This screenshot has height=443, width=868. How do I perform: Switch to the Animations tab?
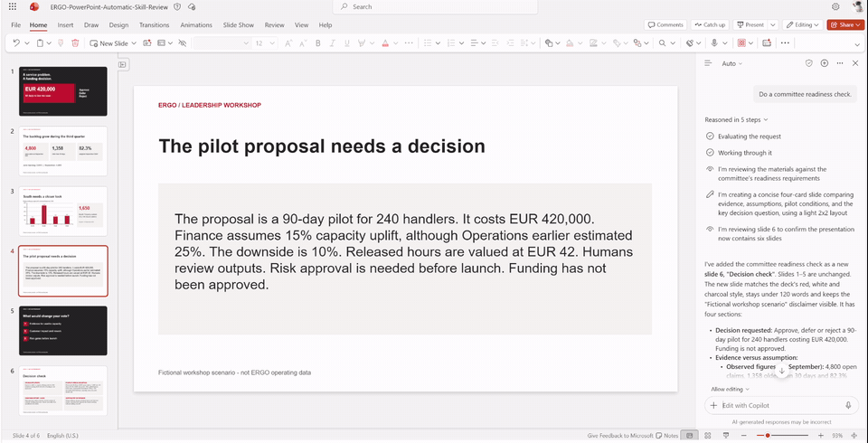tap(196, 25)
